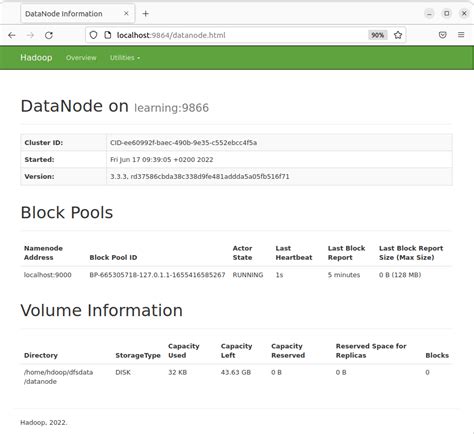Click the learning:9866 heading text
The height and width of the screenshot is (434, 474).
click(x=171, y=108)
